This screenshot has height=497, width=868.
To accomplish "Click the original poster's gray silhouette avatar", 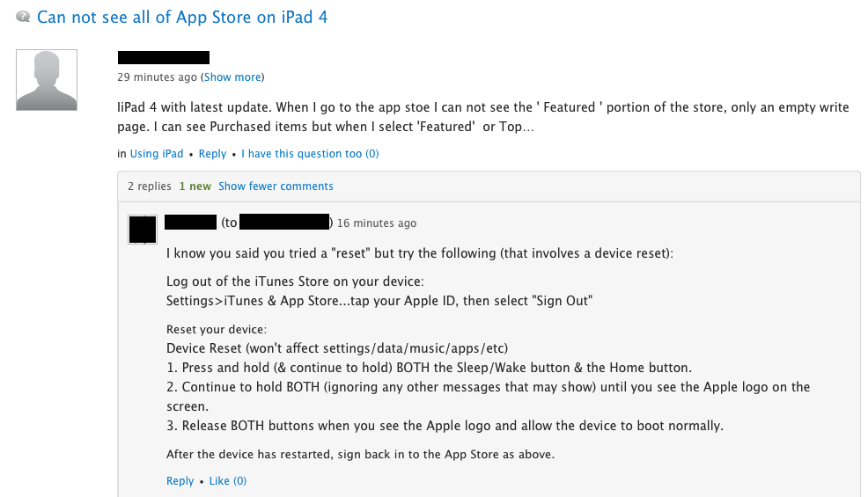I will pyautogui.click(x=48, y=80).
